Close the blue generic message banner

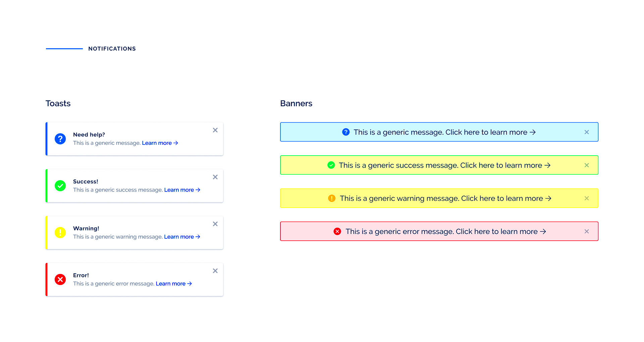(587, 132)
